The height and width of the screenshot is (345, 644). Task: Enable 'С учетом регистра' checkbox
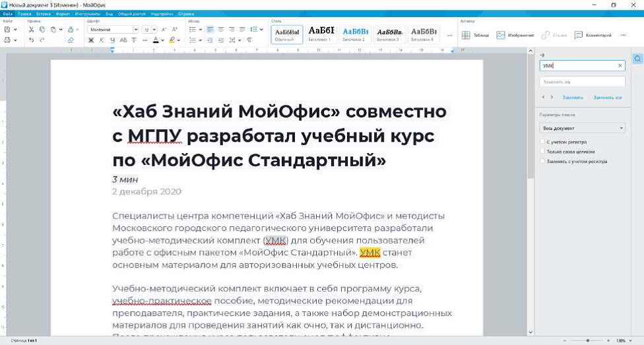[542, 142]
